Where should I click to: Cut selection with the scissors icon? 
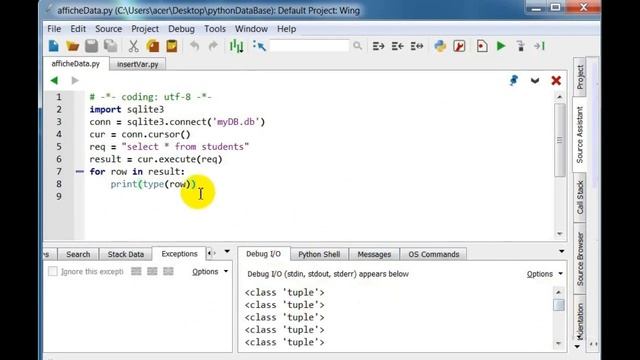pos(133,46)
